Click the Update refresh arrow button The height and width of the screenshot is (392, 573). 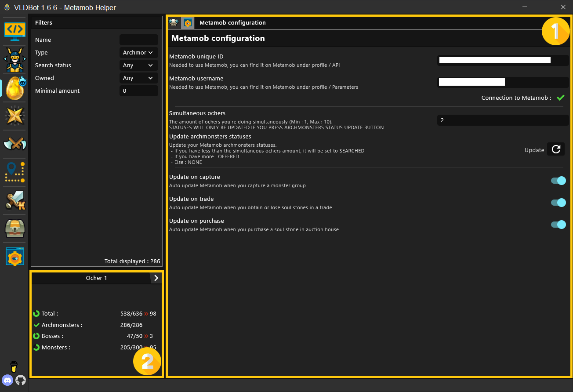(556, 149)
